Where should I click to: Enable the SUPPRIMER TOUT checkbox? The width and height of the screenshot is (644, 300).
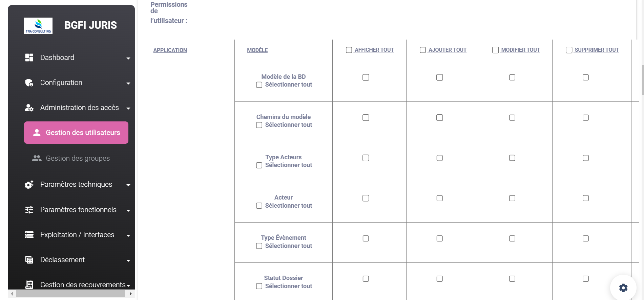click(x=569, y=50)
